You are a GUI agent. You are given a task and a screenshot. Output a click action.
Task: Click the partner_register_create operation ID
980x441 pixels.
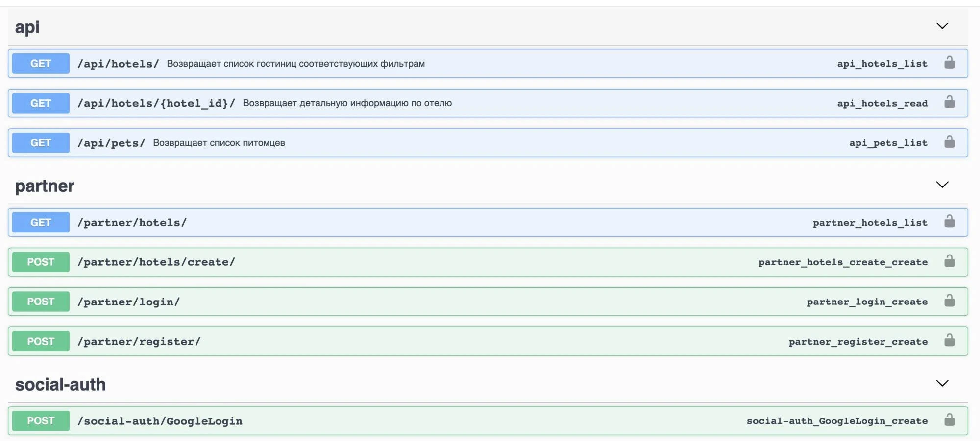[x=858, y=342]
